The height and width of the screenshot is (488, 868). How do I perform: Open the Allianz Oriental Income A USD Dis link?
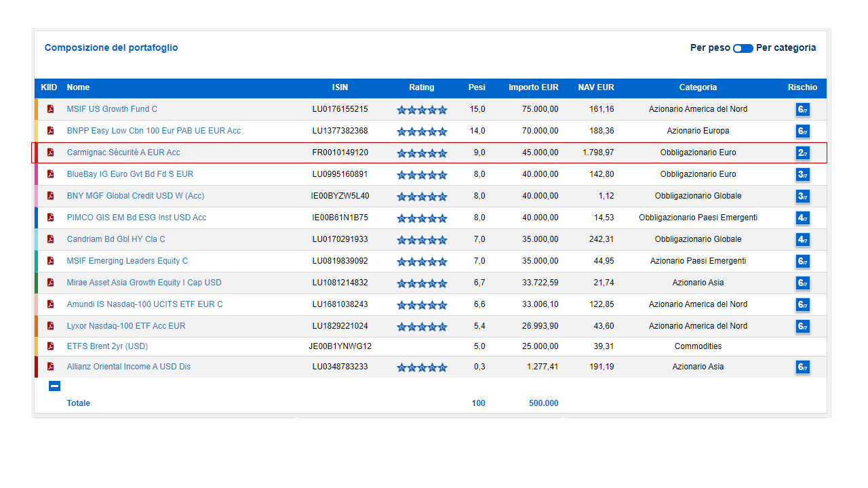[129, 367]
